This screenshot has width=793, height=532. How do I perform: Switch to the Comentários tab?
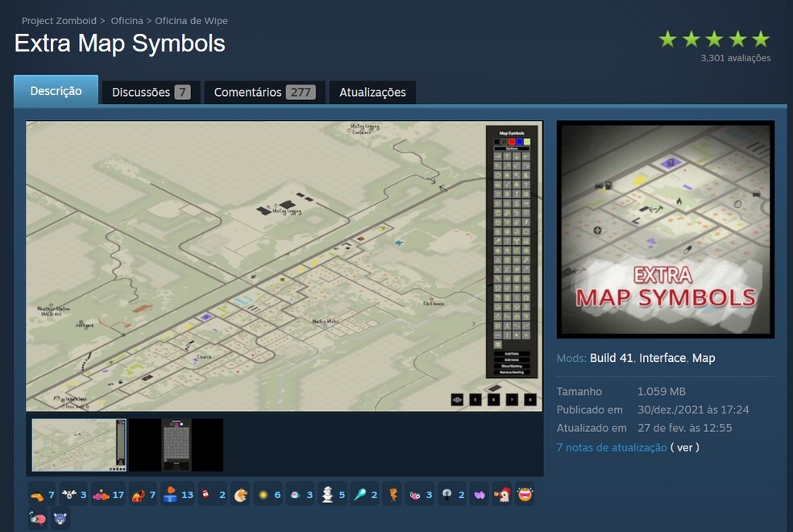point(264,92)
